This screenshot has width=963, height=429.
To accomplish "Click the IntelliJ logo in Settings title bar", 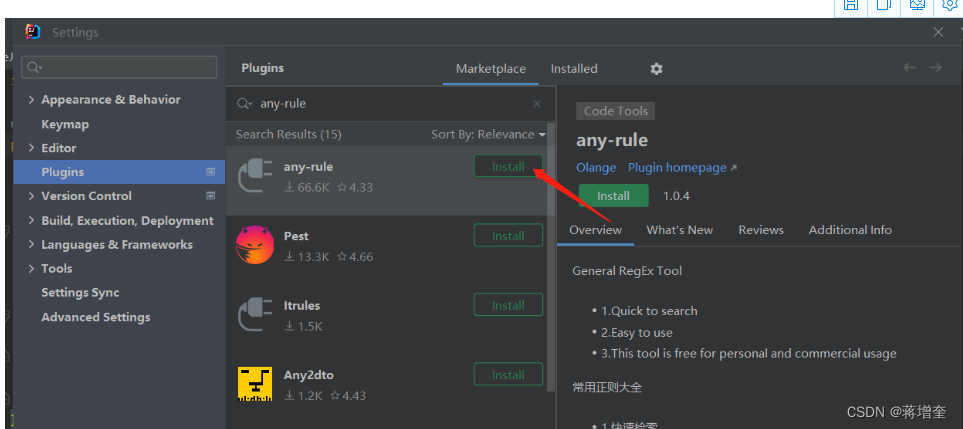I will (x=33, y=32).
